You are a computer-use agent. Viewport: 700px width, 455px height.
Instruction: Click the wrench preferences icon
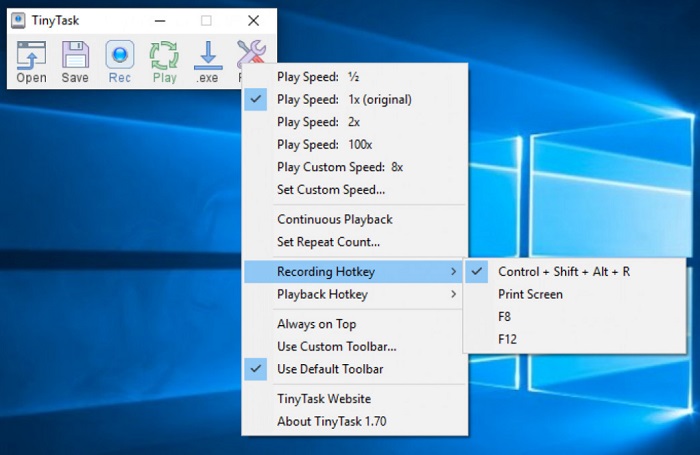(x=250, y=53)
